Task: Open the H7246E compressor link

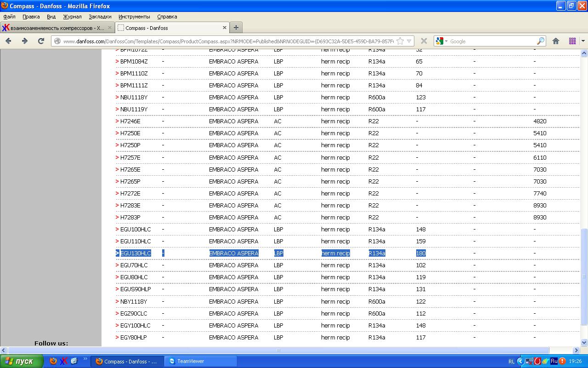Action: pyautogui.click(x=130, y=121)
